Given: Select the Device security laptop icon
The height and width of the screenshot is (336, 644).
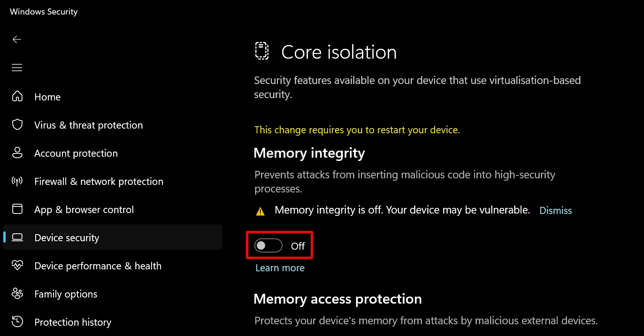Looking at the screenshot, I should click(x=17, y=237).
